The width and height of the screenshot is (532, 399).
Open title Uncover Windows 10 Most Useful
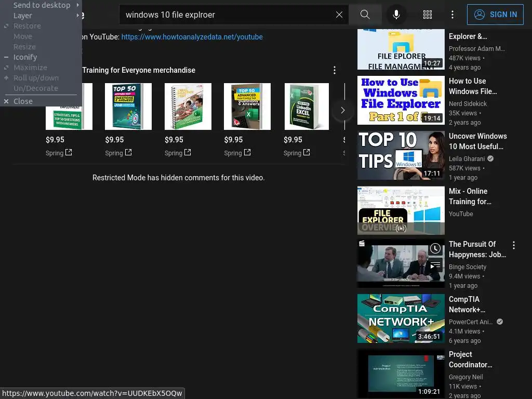click(478, 141)
